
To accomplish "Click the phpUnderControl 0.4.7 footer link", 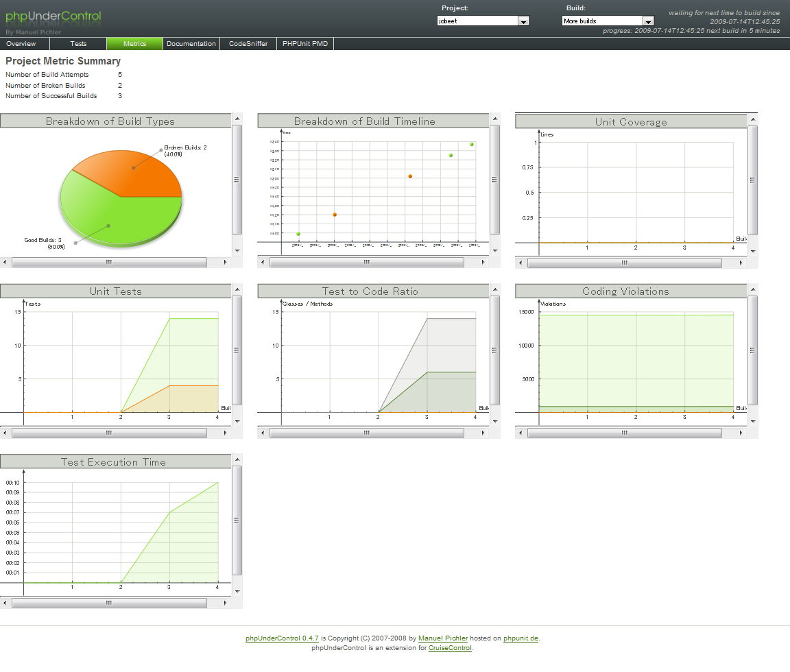I will coord(282,638).
